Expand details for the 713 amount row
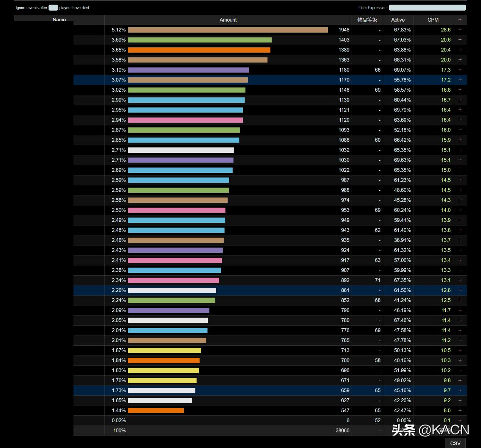Image resolution: width=481 pixels, height=448 pixels. 460,350
